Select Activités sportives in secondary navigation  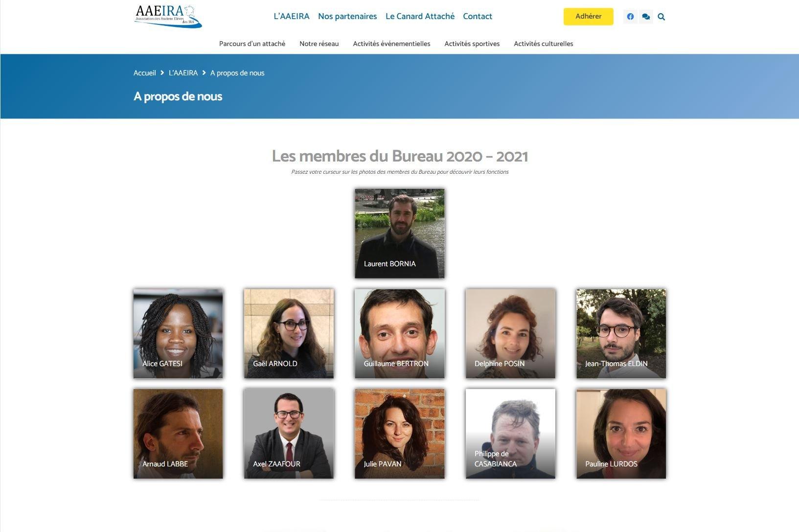tap(472, 44)
